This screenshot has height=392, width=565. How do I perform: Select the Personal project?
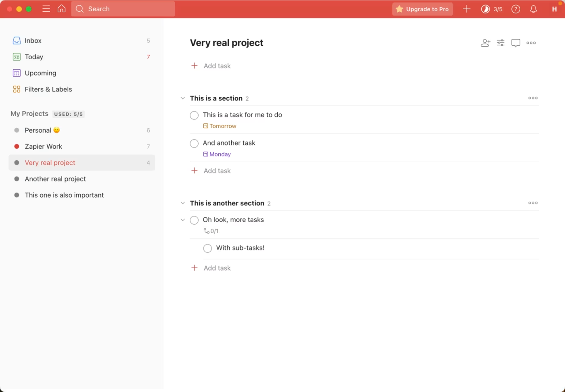[82, 130]
